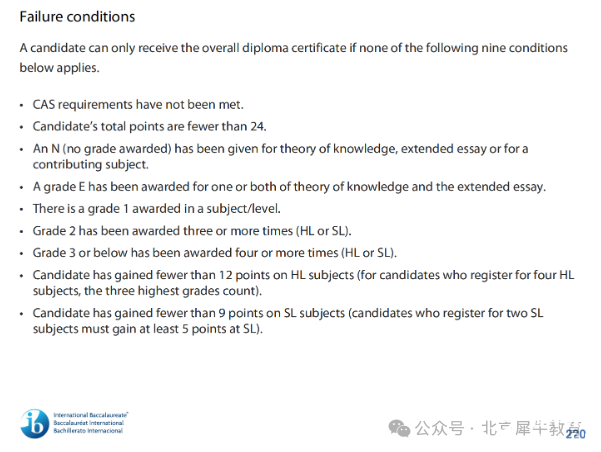The width and height of the screenshot is (601, 452).
Task: Click the bullet dot before Grade 2 line
Action: (x=22, y=232)
